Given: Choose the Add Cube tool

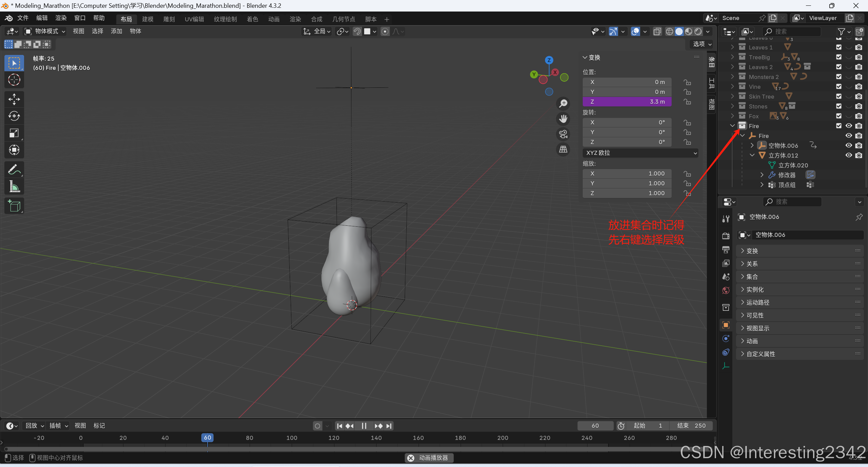Looking at the screenshot, I should (x=14, y=206).
